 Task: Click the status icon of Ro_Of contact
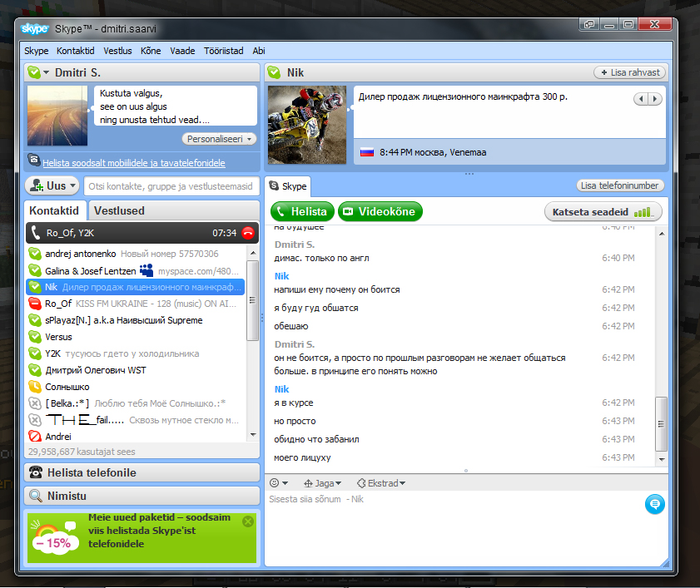(35, 304)
